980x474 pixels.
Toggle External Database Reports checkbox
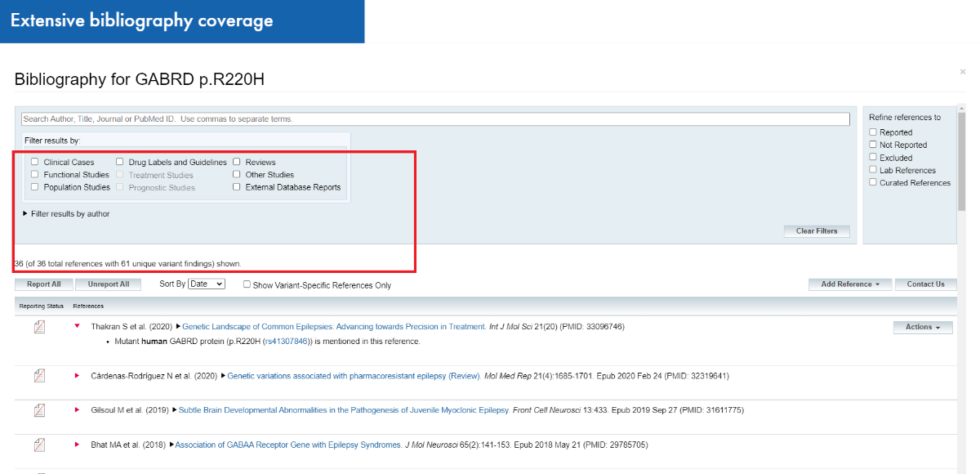point(237,187)
